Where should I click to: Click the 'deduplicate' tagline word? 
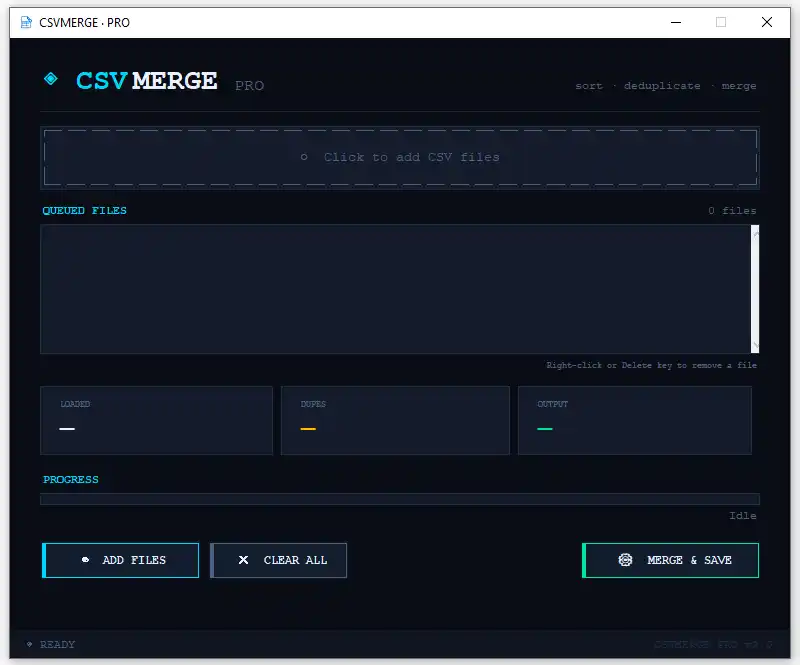(662, 86)
